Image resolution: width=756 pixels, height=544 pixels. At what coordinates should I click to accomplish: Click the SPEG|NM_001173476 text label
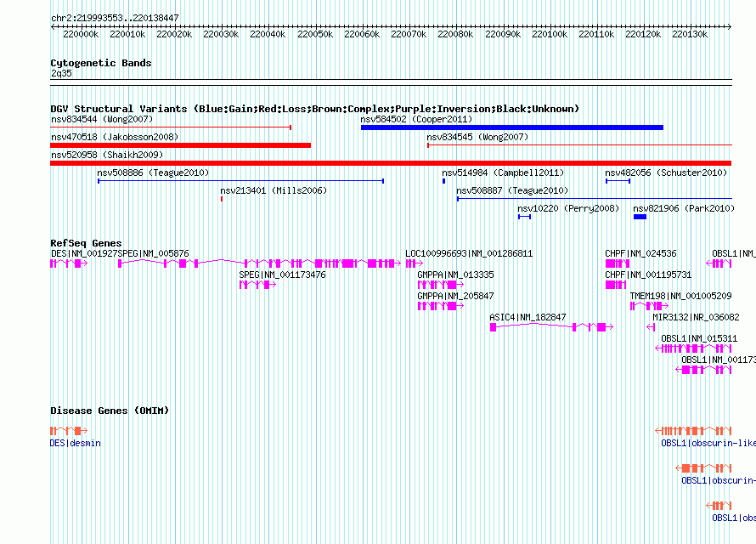[x=282, y=275]
